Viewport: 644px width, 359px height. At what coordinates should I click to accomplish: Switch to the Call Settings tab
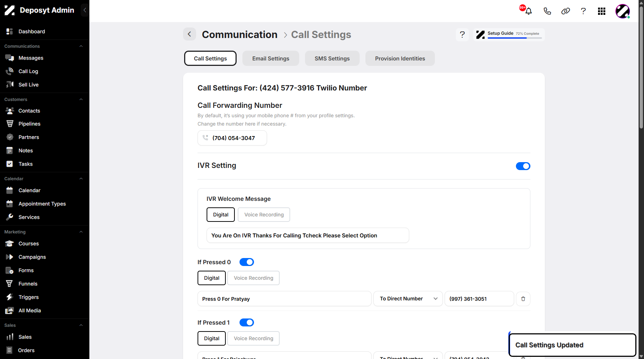pos(210,58)
